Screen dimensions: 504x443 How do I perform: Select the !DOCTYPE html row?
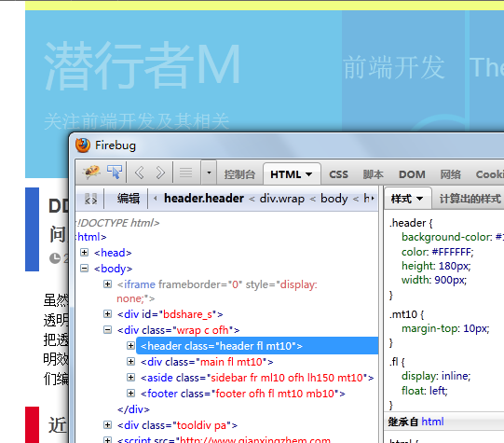pyautogui.click(x=118, y=223)
